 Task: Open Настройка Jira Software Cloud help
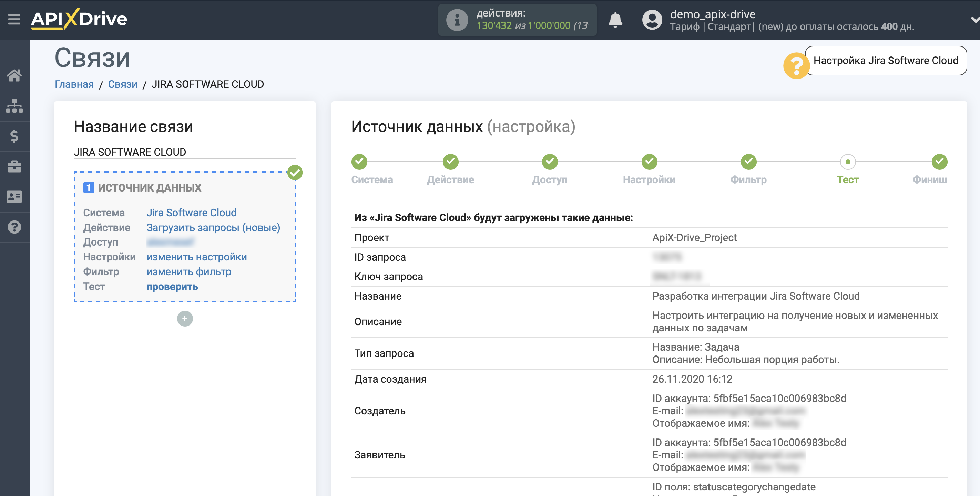tap(886, 61)
